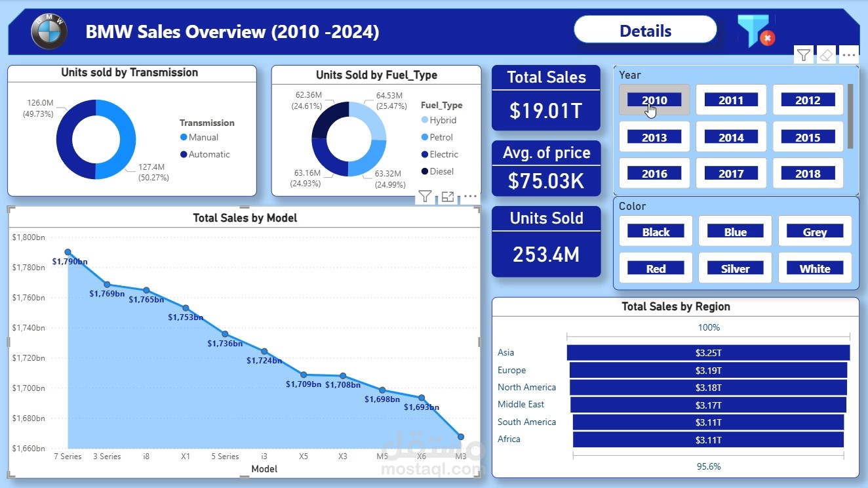Filter by Silver color
The width and height of the screenshot is (868, 488).
(x=736, y=268)
